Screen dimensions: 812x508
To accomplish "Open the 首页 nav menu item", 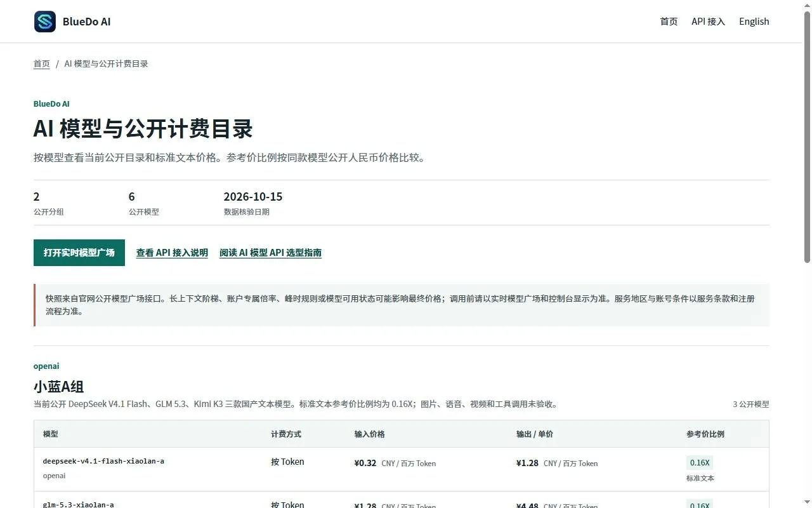I will [x=669, y=22].
